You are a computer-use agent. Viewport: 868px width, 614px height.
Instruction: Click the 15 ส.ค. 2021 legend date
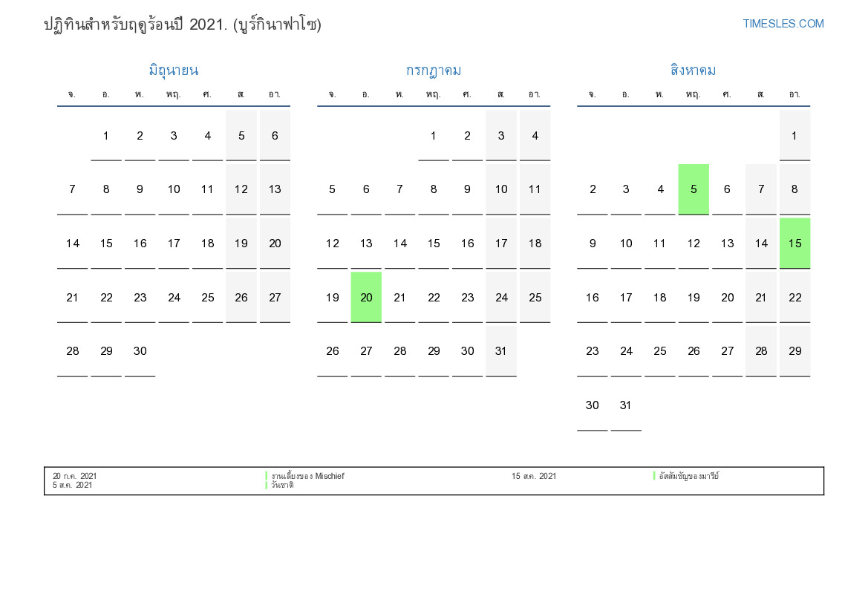[533, 476]
